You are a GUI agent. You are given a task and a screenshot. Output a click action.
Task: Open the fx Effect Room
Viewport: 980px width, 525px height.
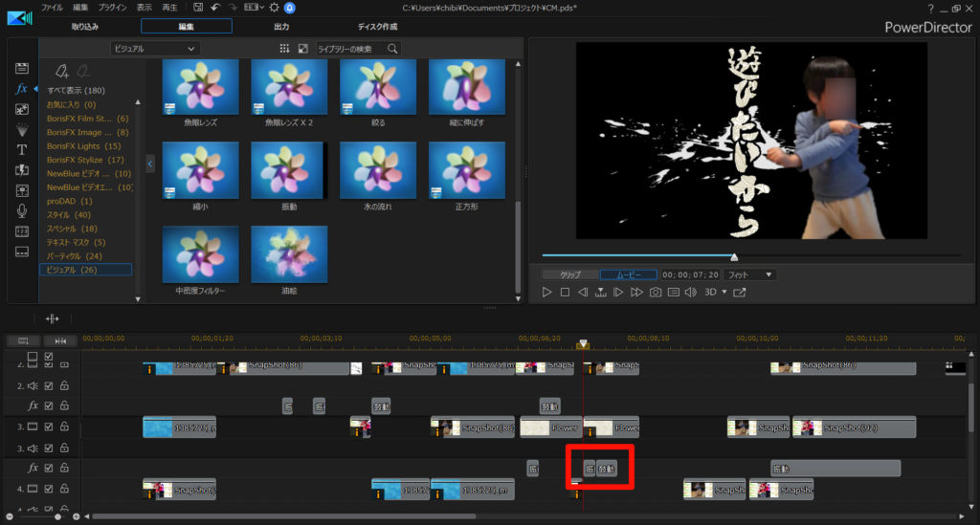[x=22, y=89]
